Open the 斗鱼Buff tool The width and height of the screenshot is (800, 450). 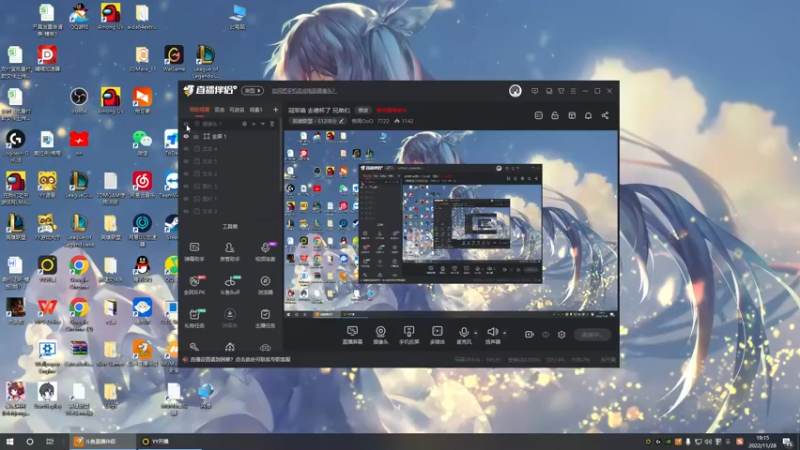coord(230,285)
